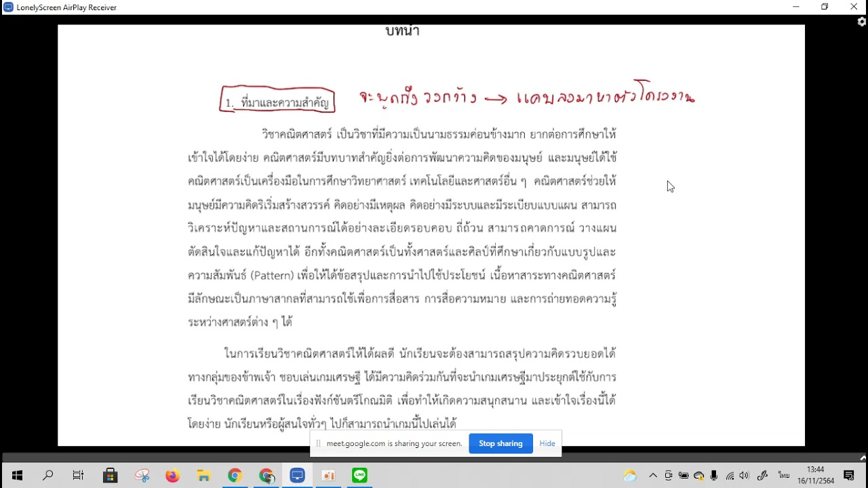Image resolution: width=868 pixels, height=488 pixels.
Task: Click the Meet Now tray icon
Action: [669, 476]
